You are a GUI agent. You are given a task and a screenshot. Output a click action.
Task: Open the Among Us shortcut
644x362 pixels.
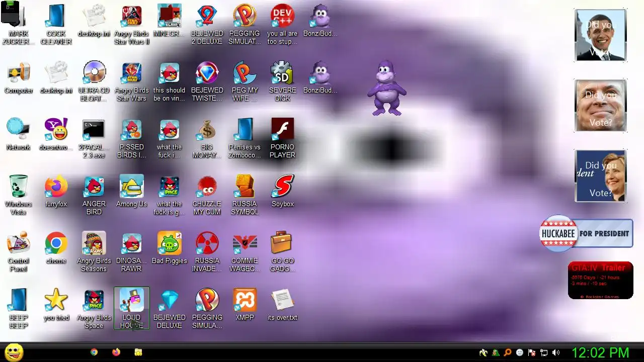click(x=132, y=192)
